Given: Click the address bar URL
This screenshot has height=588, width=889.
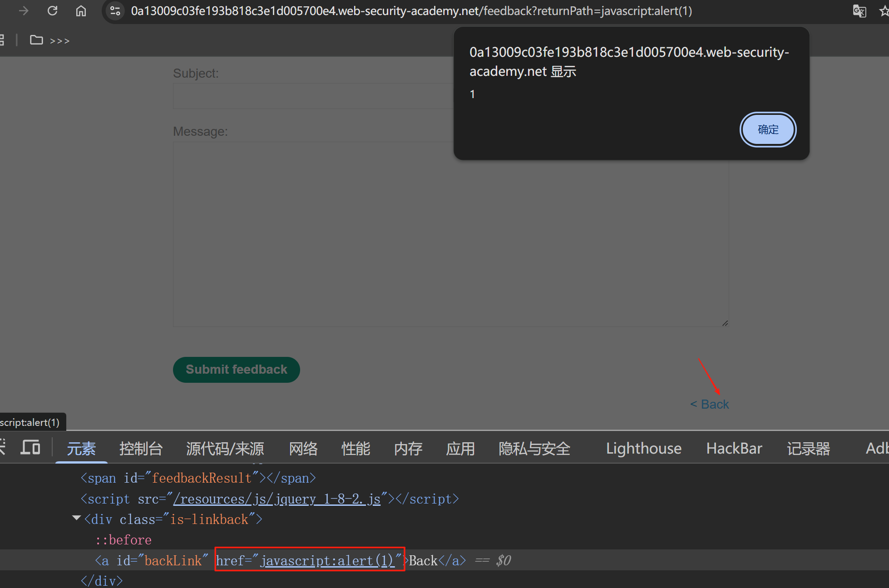Looking at the screenshot, I should [411, 11].
